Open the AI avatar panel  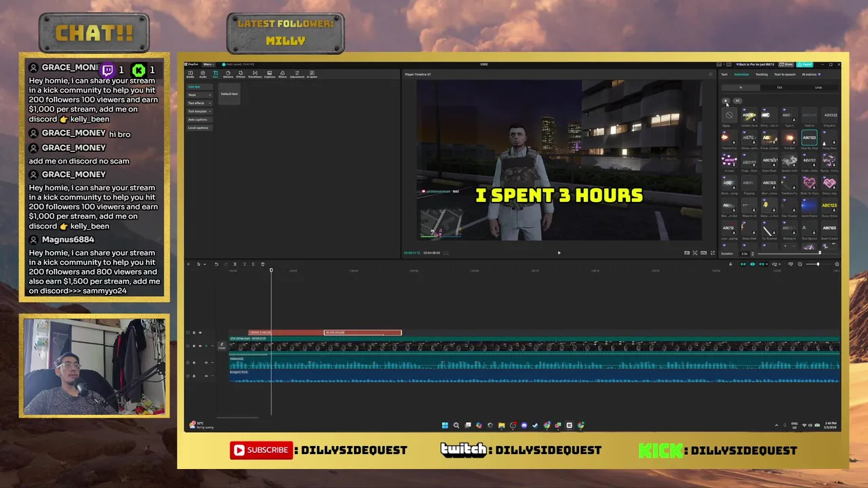click(x=312, y=75)
